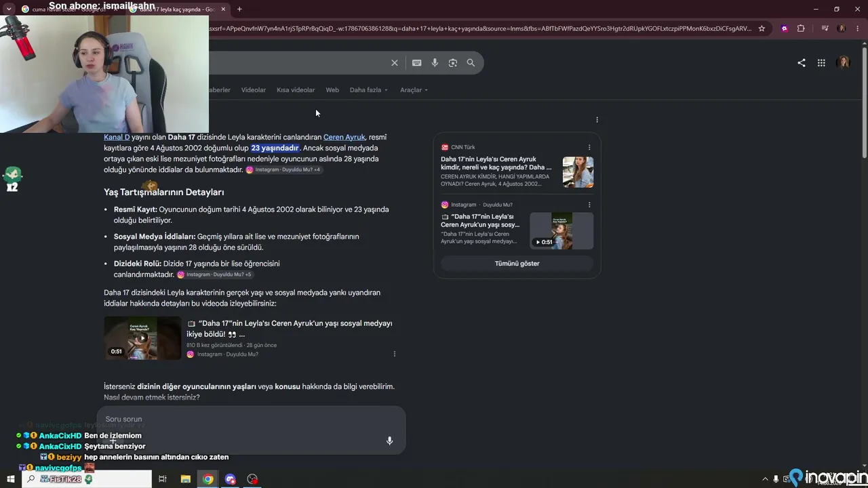
Task: Open the system tray microphone icon
Action: [x=776, y=479]
